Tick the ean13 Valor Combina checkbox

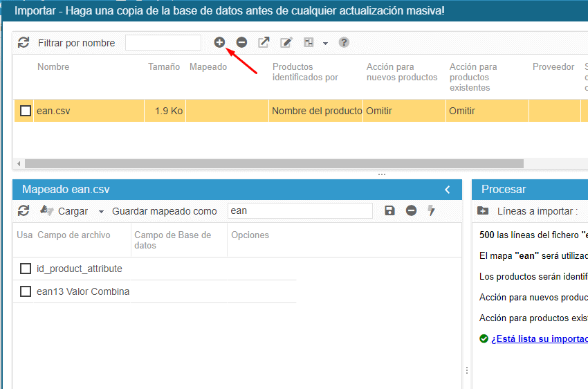26,291
